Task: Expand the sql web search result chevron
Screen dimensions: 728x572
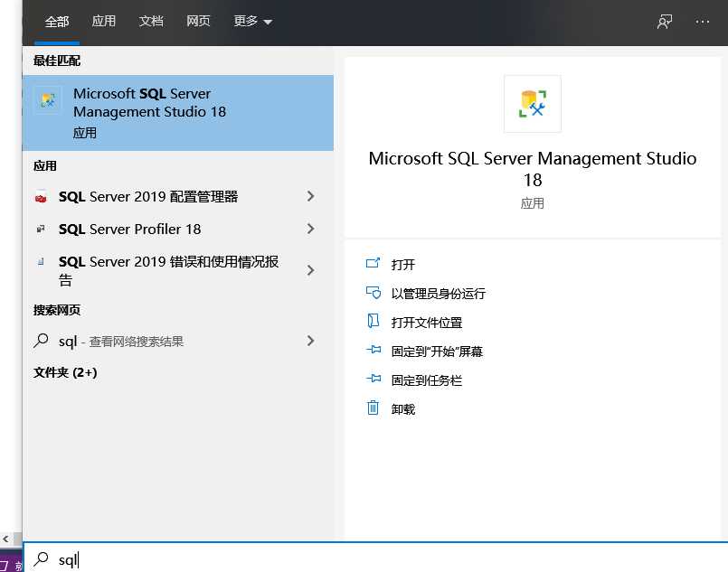Action: (310, 341)
